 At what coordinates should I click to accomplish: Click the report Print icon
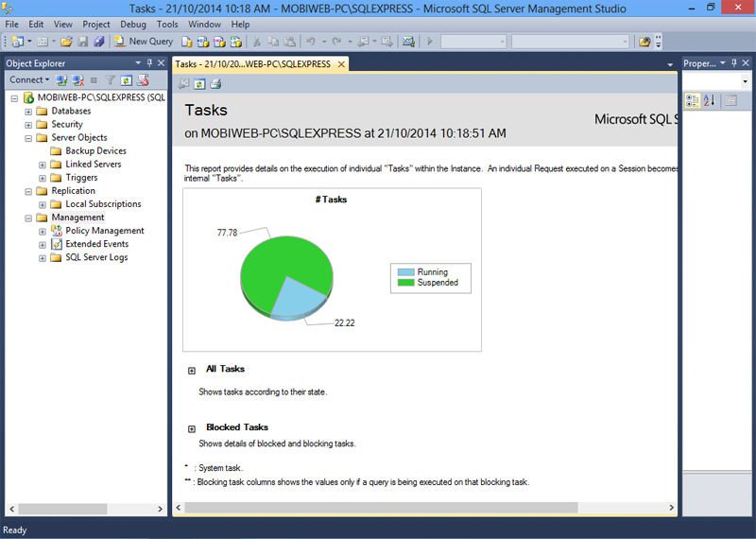coord(215,84)
